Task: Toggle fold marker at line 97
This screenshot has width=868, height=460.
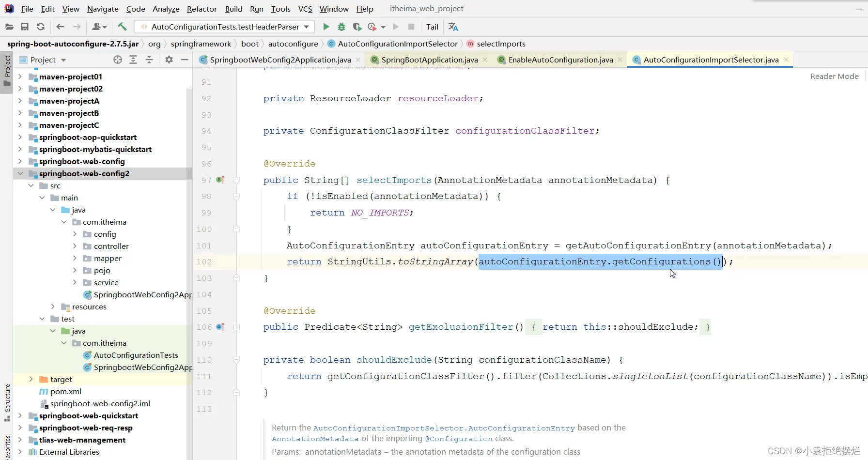Action: 236,180
